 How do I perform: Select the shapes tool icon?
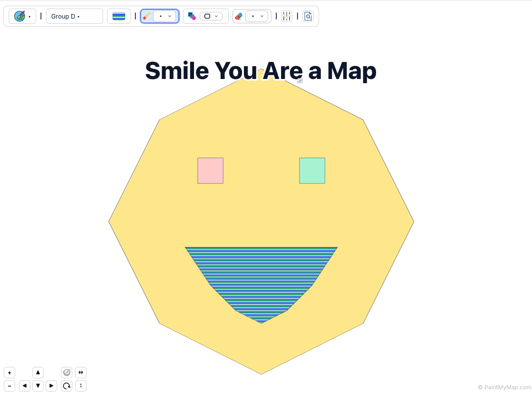192,16
